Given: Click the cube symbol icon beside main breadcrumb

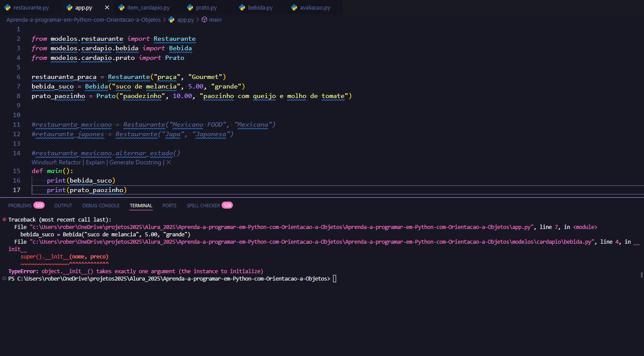Looking at the screenshot, I should (205, 20).
